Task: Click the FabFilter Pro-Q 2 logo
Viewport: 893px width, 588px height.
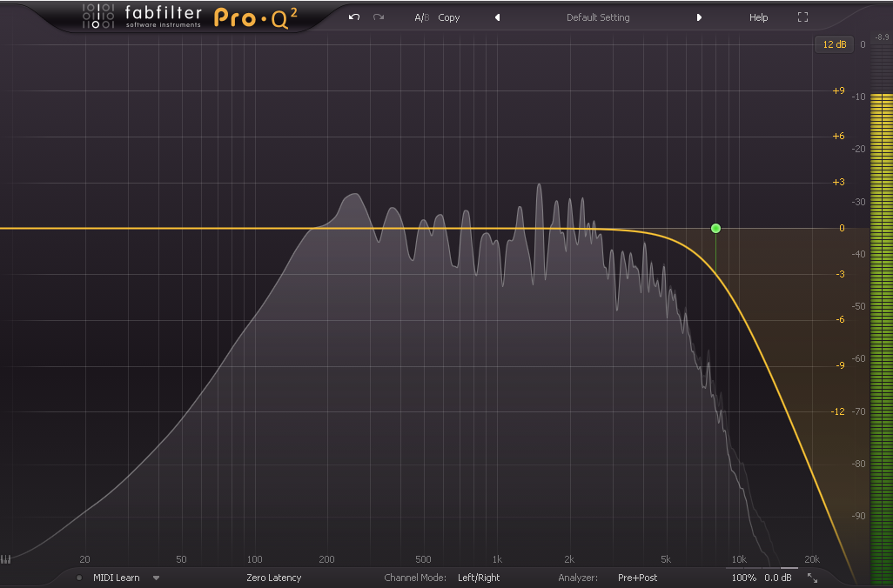Action: [190, 17]
